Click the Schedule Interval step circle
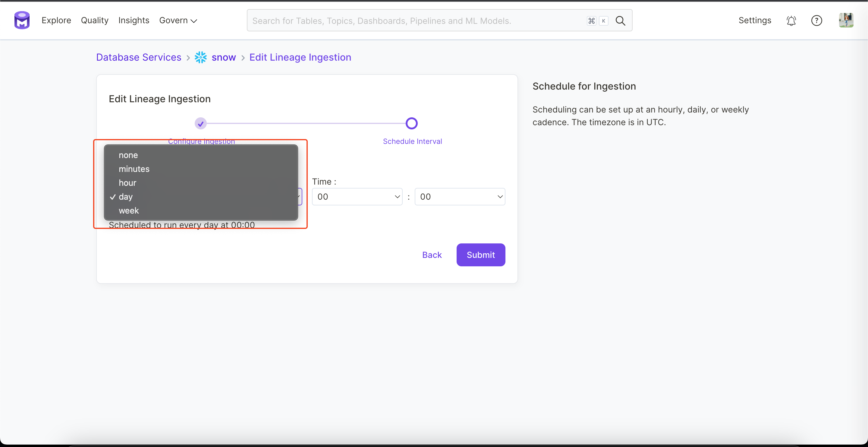 coord(411,123)
